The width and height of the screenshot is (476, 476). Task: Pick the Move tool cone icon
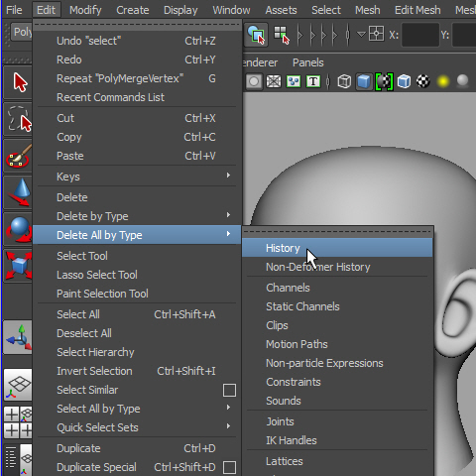[18, 192]
